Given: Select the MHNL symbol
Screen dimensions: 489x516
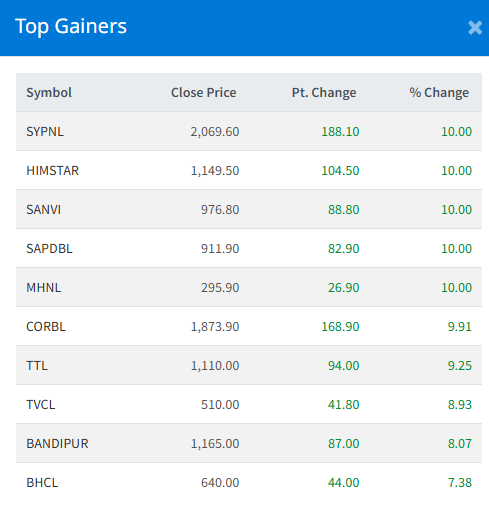Looking at the screenshot, I should pyautogui.click(x=44, y=287).
